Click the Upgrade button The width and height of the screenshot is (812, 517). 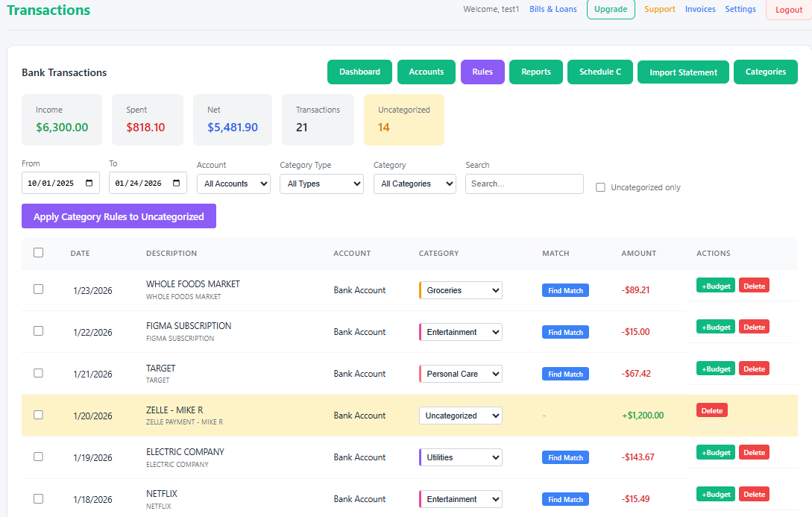click(x=611, y=9)
